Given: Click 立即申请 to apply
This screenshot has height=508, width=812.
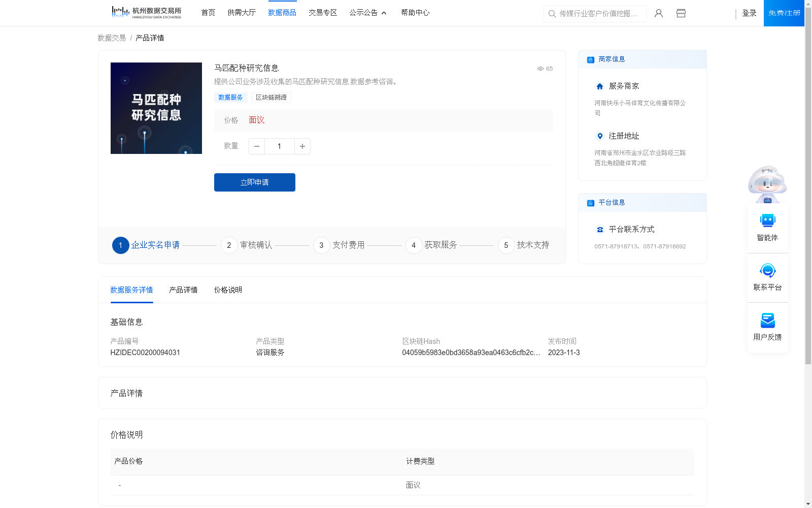Looking at the screenshot, I should click(x=254, y=182).
